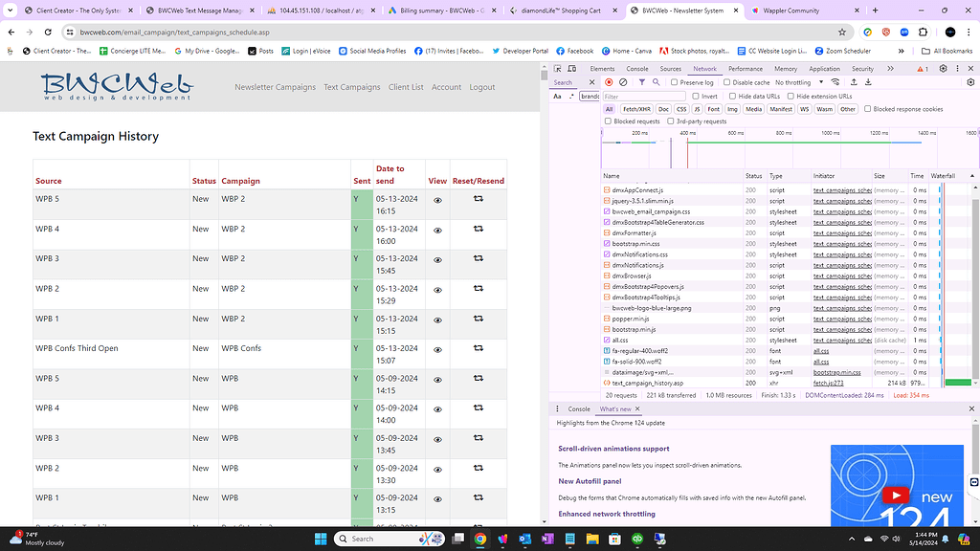Switch to the Console panel
This screenshot has width=980, height=551.
(x=636, y=68)
